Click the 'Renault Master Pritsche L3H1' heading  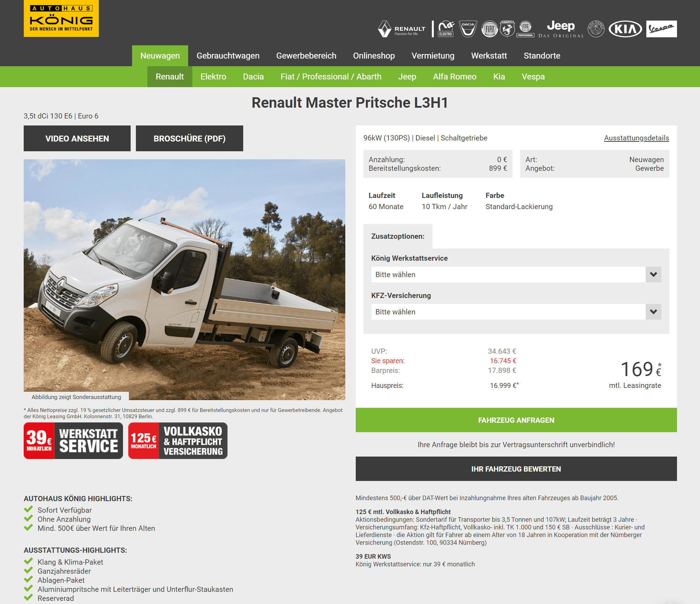tap(350, 103)
